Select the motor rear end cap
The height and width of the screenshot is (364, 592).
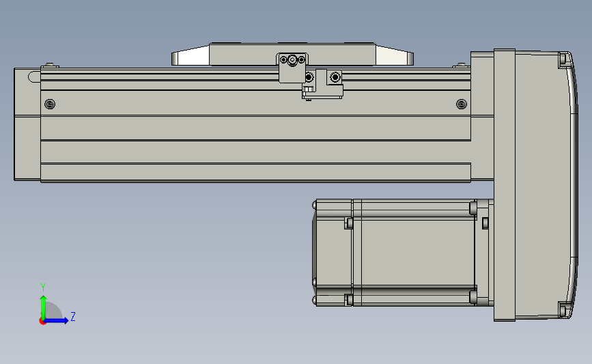coord(333,252)
